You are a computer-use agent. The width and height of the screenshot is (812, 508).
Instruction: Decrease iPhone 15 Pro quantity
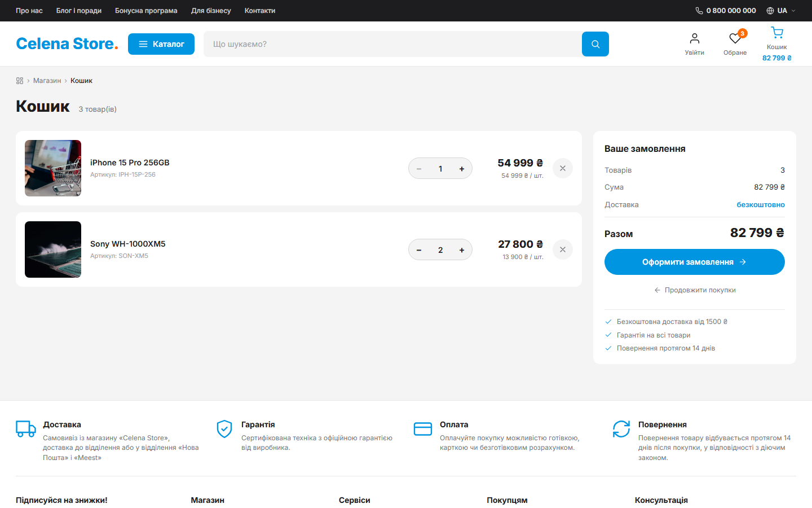point(419,169)
